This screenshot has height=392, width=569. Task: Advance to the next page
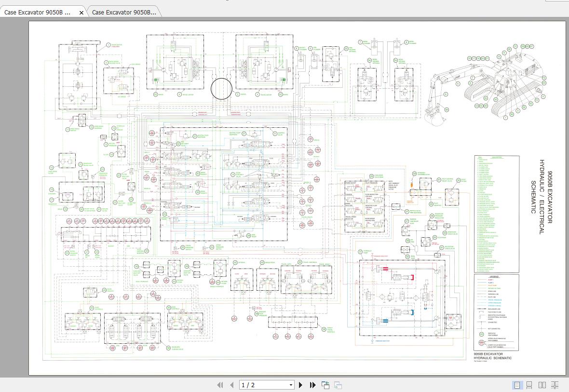click(300, 385)
